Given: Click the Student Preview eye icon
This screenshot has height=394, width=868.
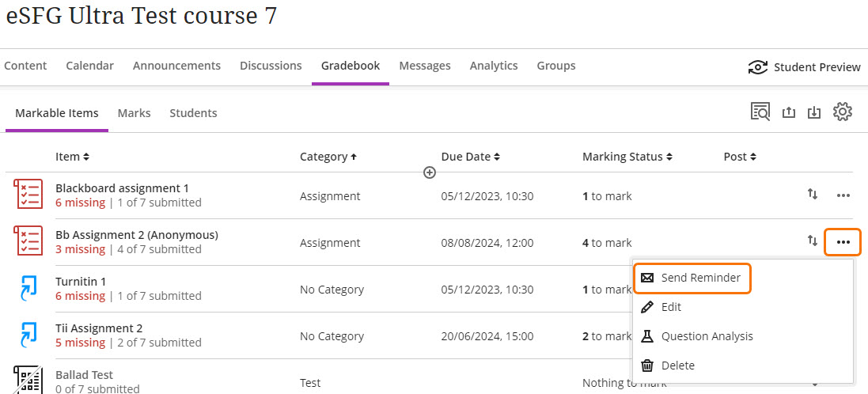Looking at the screenshot, I should (x=758, y=67).
